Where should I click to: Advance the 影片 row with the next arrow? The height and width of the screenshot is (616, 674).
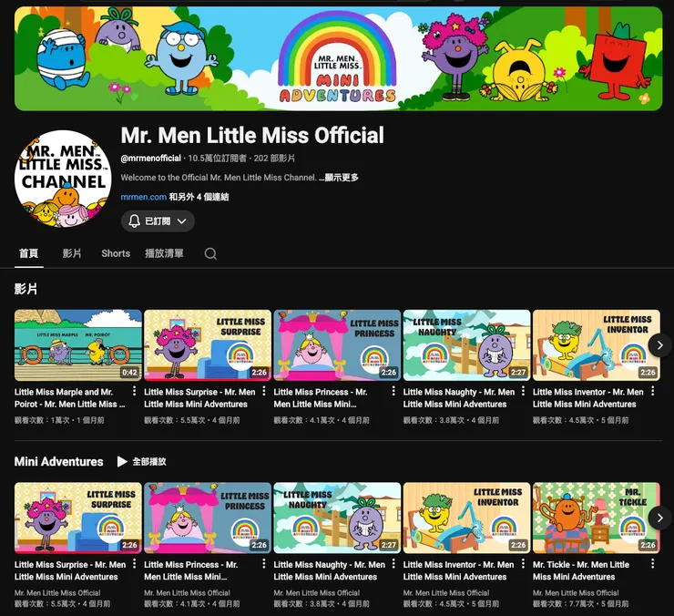[x=659, y=345]
